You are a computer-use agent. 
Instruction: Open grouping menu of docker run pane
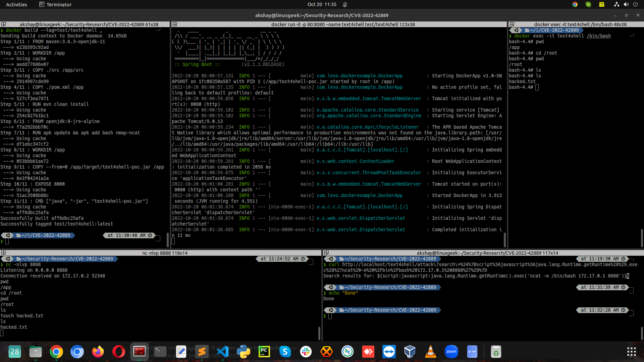pos(175,24)
